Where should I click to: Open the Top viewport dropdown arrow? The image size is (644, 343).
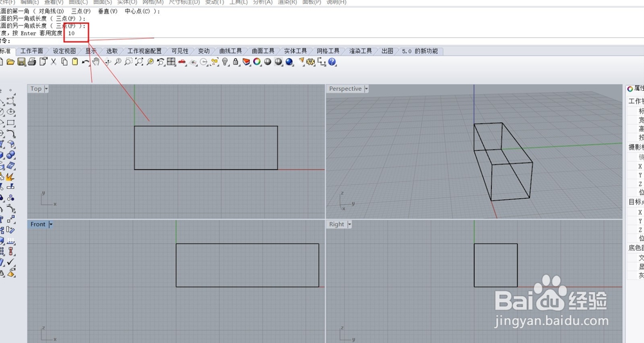tap(46, 89)
